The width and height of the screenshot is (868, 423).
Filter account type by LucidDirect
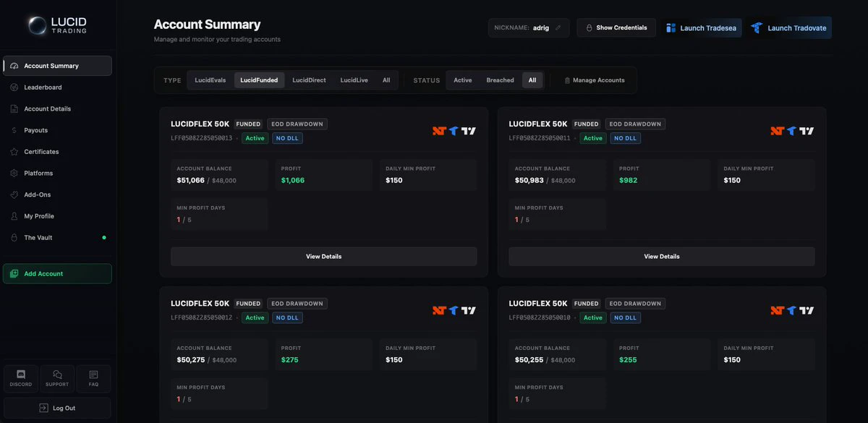tap(309, 80)
